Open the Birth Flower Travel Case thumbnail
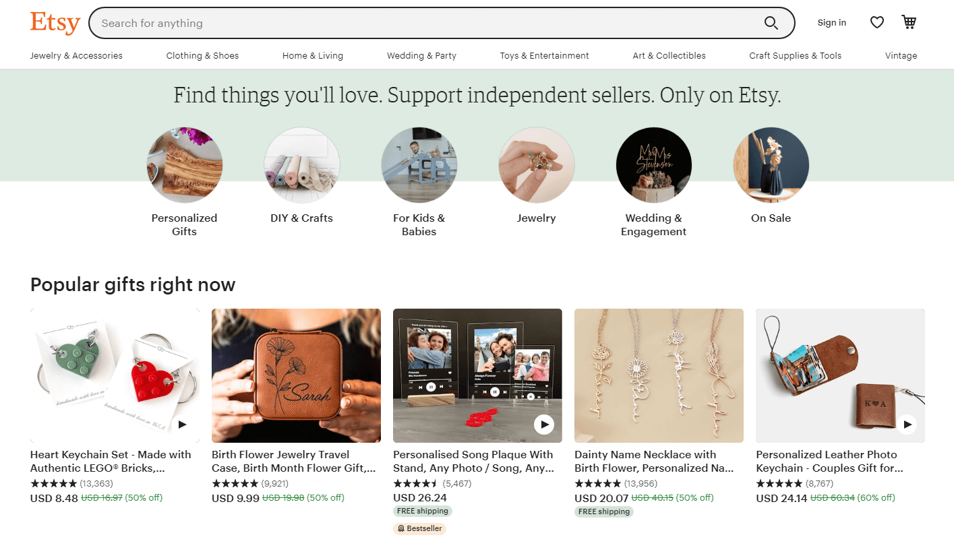The height and width of the screenshot is (560, 954). (x=295, y=376)
